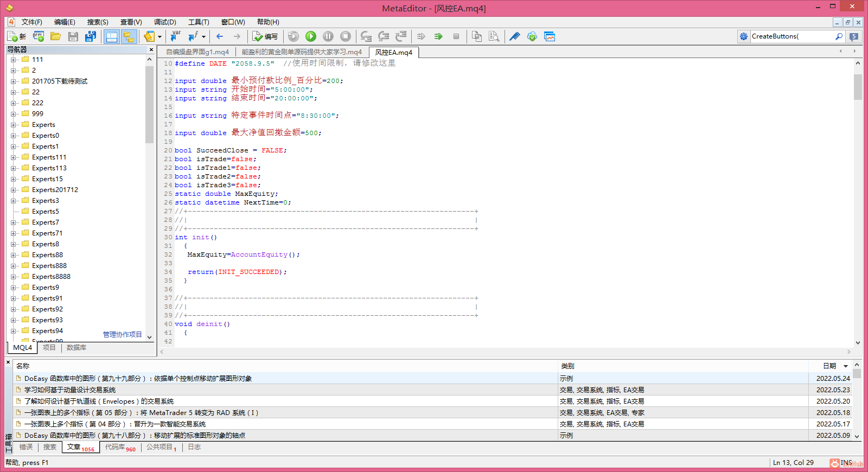Switch to the 数据库 navigator tab
This screenshot has height=472, width=868.
[76, 348]
